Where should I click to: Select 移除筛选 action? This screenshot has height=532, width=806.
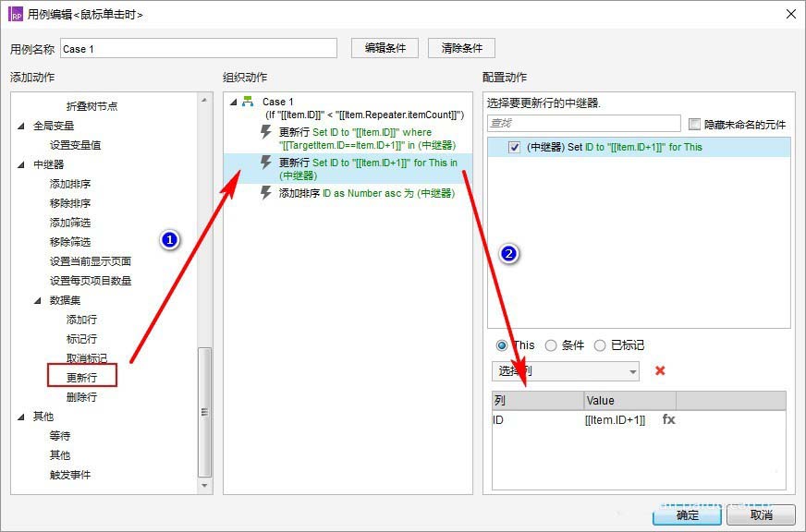pyautogui.click(x=70, y=242)
